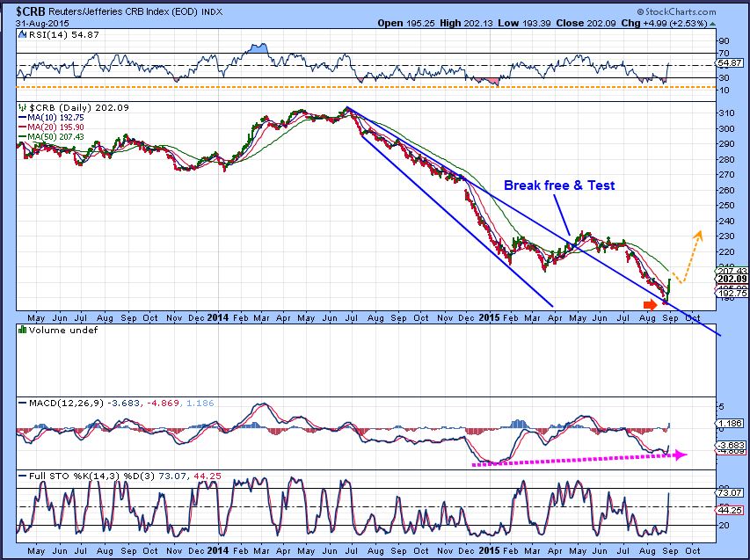Click the MA(10) 192.75 legend text

56,118
